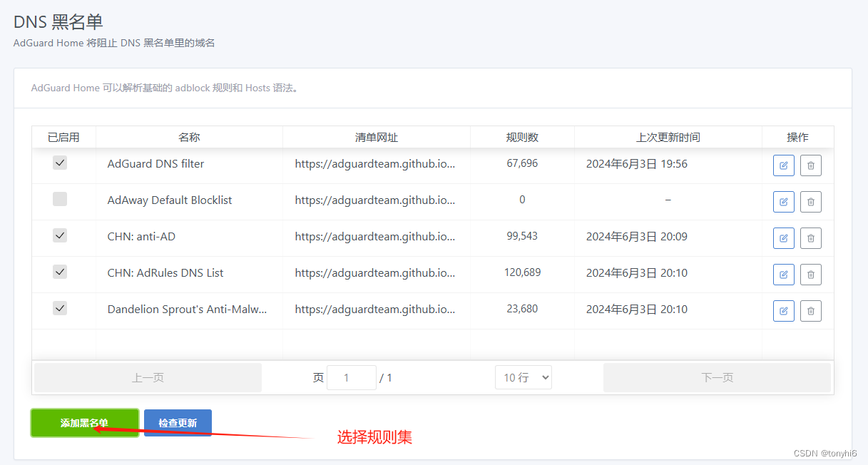Toggle Dandelion Sprout's Anti-Malware checkbox
The width and height of the screenshot is (868, 465).
(60, 307)
